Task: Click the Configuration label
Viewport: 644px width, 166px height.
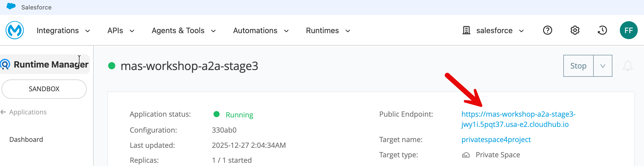Action: pyautogui.click(x=153, y=130)
